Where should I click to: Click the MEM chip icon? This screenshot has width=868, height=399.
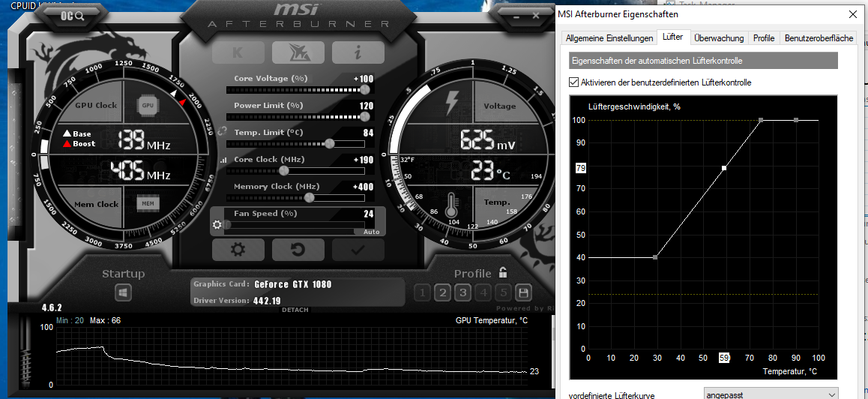coord(148,204)
